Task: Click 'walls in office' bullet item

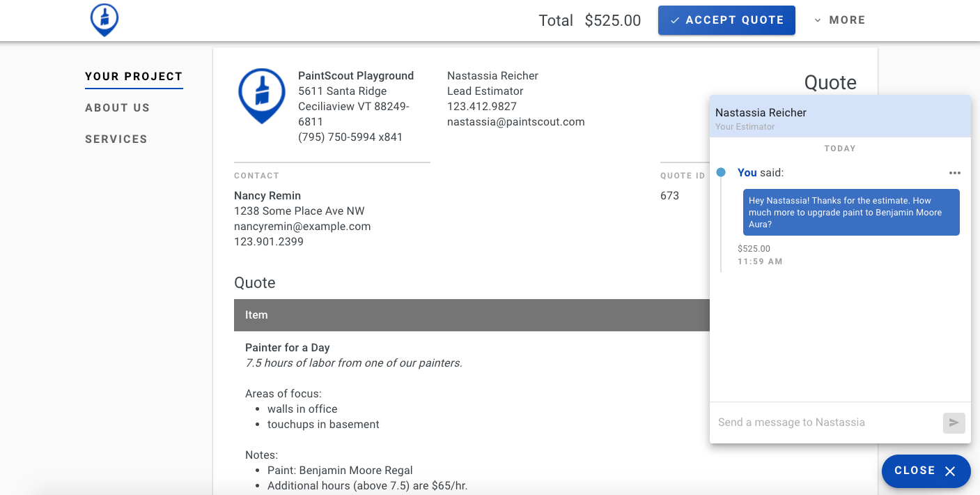Action: coord(302,409)
